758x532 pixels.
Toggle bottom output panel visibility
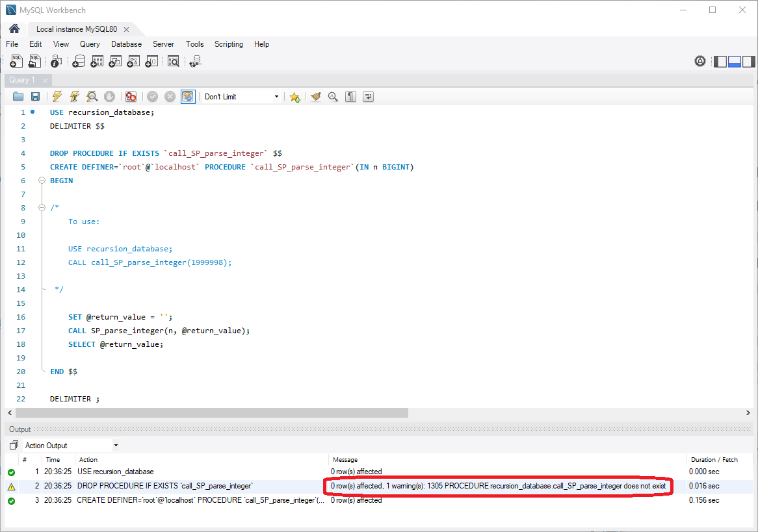[735, 61]
